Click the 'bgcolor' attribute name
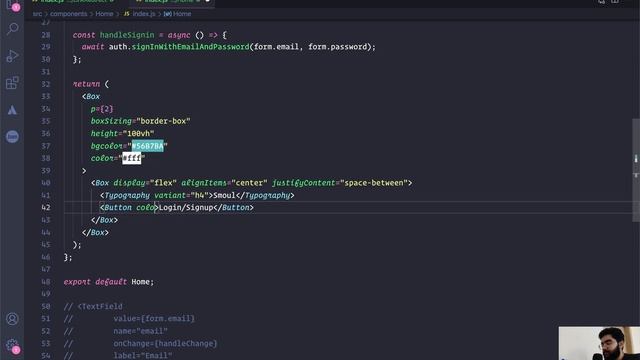 tap(107, 146)
